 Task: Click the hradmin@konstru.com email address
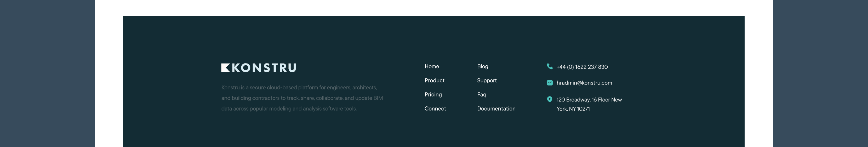click(584, 83)
